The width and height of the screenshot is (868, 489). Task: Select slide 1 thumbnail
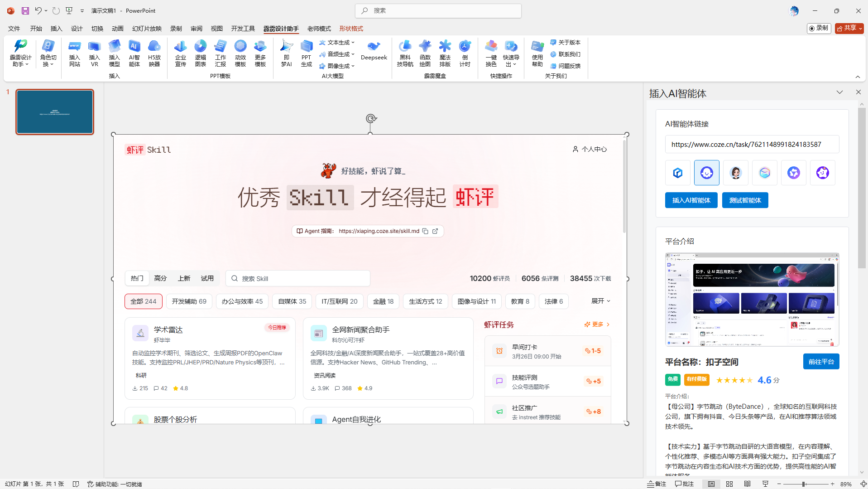coord(55,112)
